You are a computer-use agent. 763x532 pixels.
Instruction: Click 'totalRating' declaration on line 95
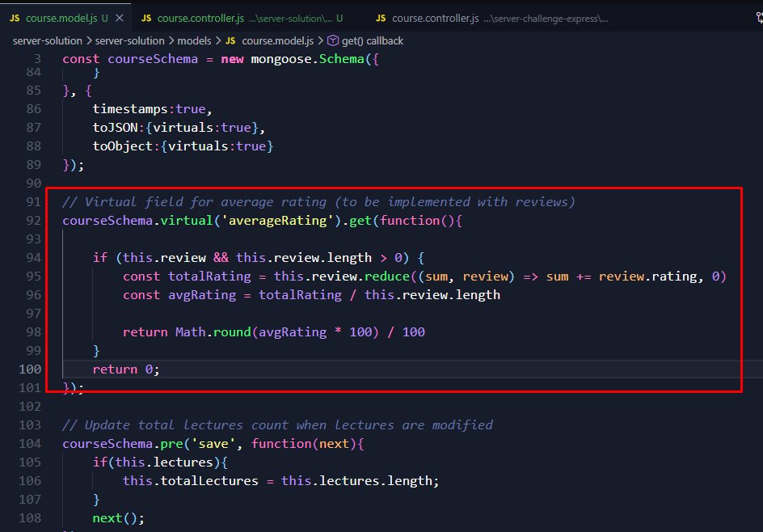pos(209,277)
